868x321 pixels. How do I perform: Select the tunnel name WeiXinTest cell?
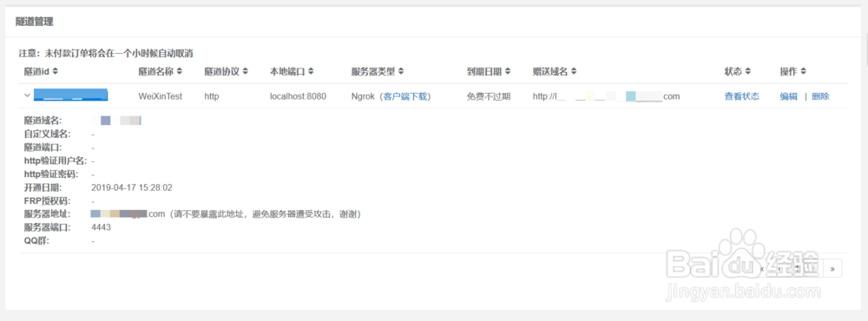click(160, 96)
